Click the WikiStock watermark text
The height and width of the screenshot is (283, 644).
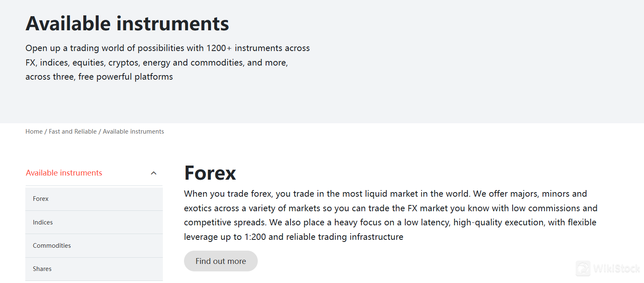point(616,269)
